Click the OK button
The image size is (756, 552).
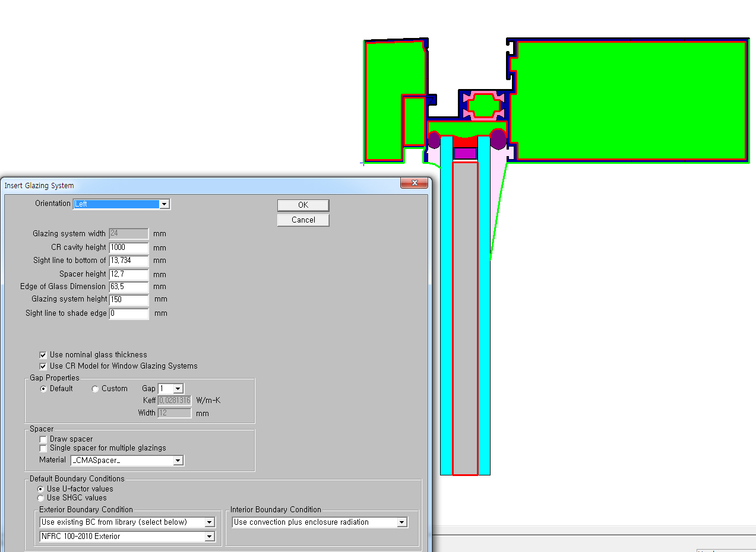(303, 205)
